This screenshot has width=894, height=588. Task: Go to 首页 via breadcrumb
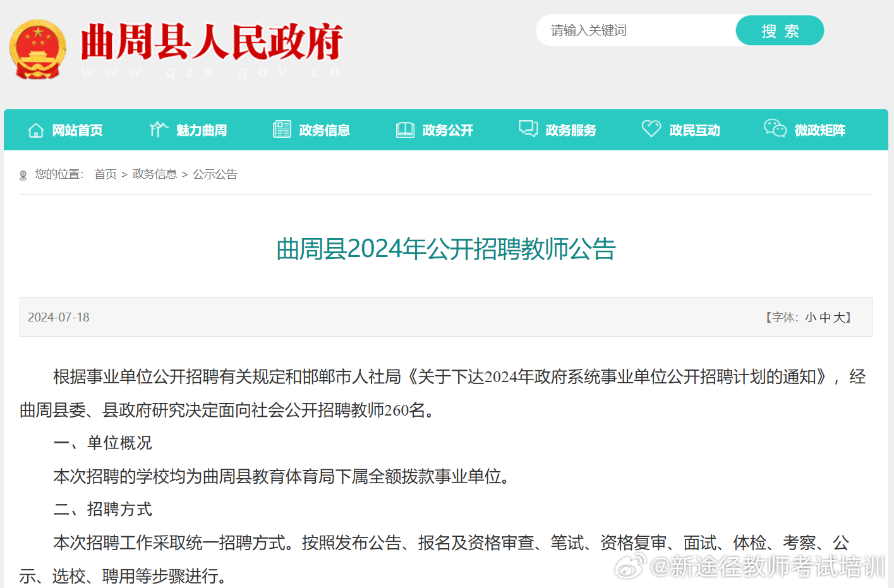(106, 174)
